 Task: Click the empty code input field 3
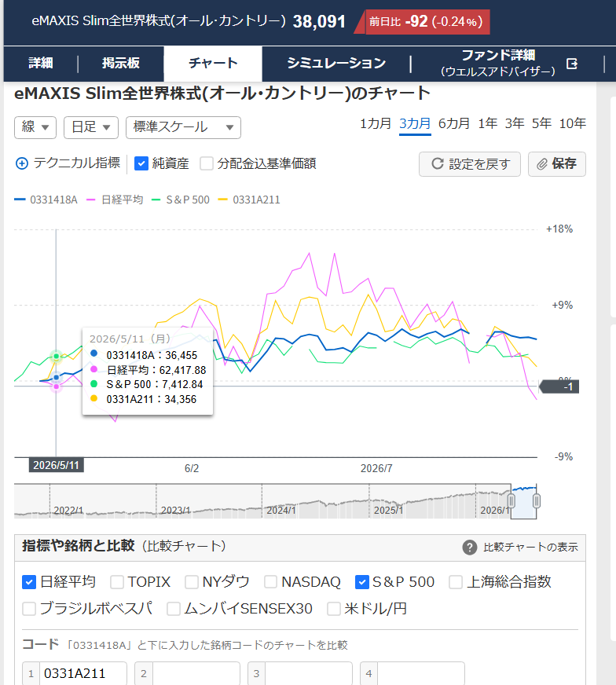tap(309, 673)
